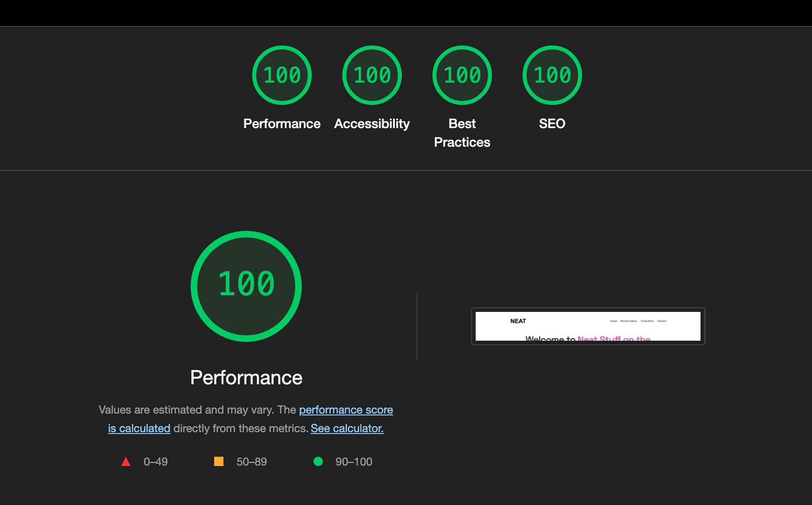Click the Best Practices score gauge
Screen dimensions: 812x505
(x=462, y=76)
